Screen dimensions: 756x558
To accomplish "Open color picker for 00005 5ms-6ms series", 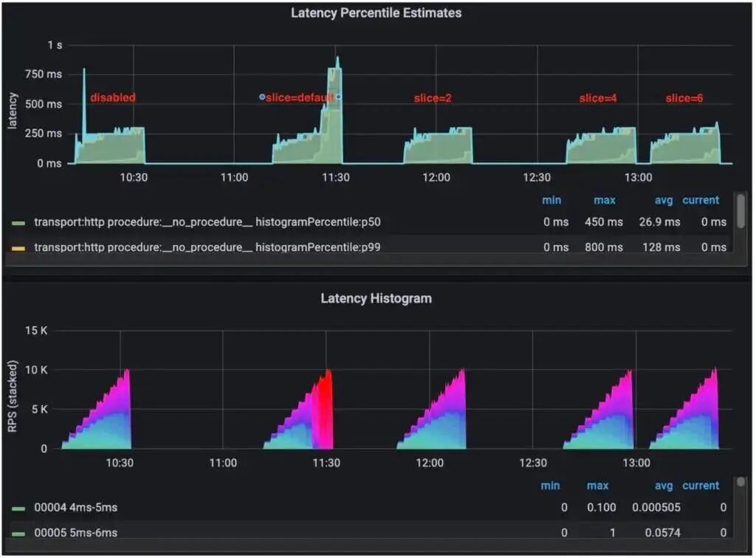I will click(x=19, y=533).
